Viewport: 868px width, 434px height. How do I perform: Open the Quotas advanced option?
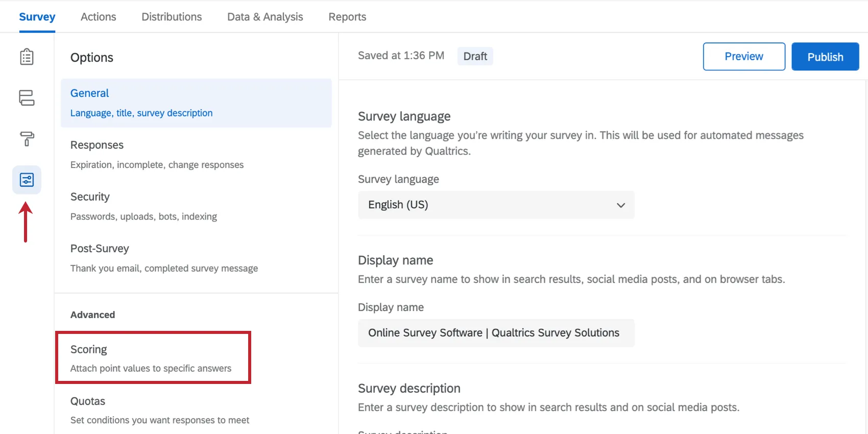click(x=159, y=410)
